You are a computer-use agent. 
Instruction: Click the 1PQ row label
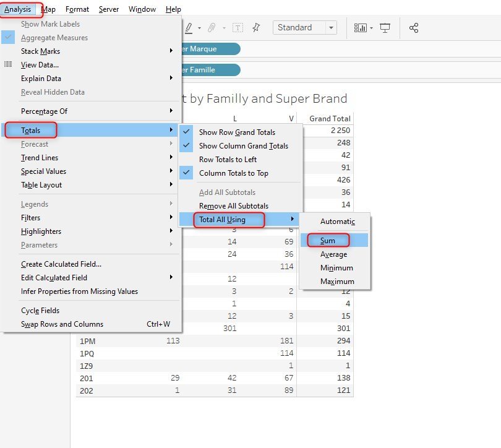87,353
